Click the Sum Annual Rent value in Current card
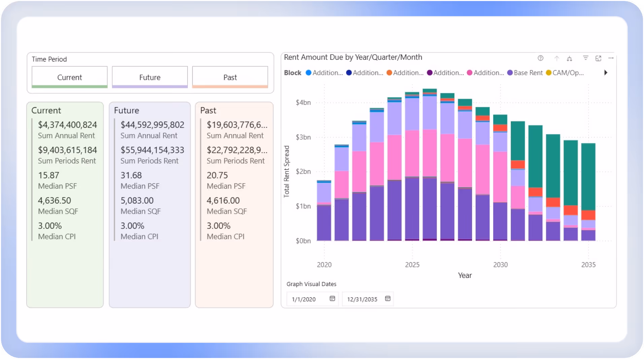The width and height of the screenshot is (644, 359). click(67, 125)
